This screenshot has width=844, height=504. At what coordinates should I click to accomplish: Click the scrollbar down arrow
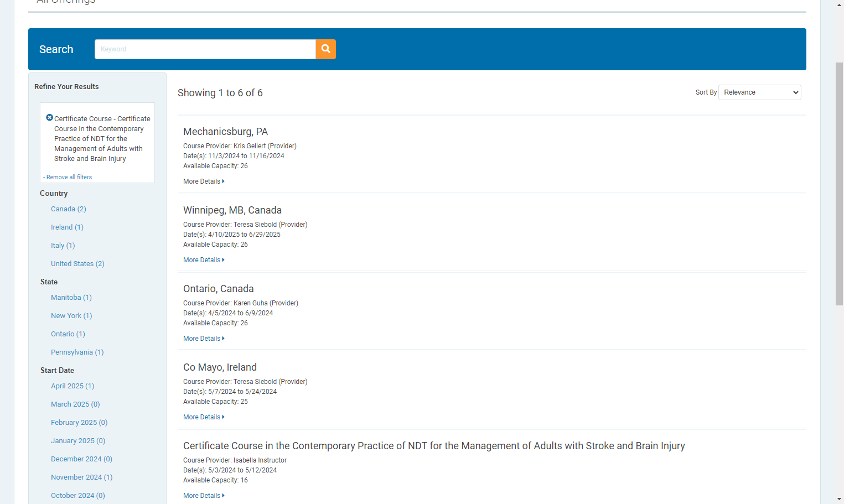point(839,499)
